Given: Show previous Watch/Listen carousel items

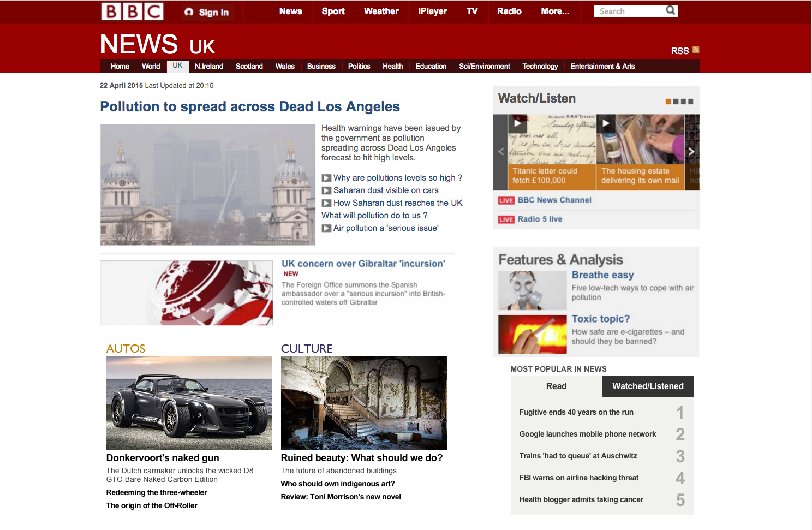Looking at the screenshot, I should (x=501, y=152).
